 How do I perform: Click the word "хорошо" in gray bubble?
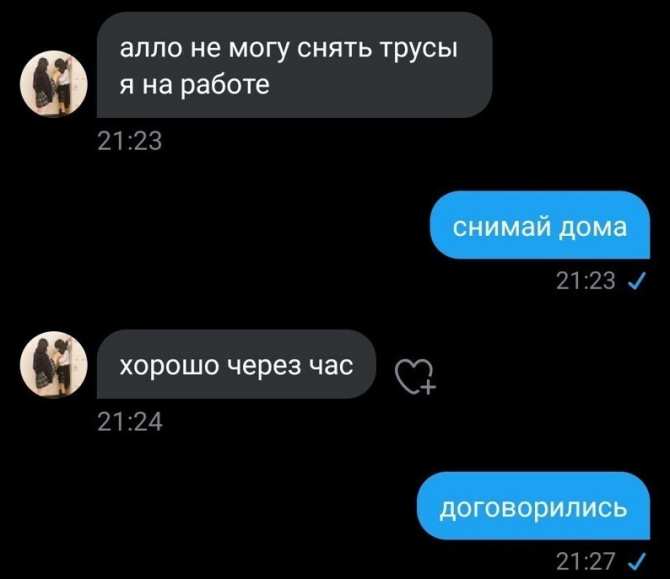169,367
